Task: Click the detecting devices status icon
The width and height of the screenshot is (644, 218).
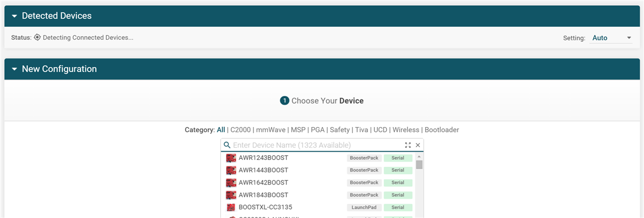Action: click(37, 38)
